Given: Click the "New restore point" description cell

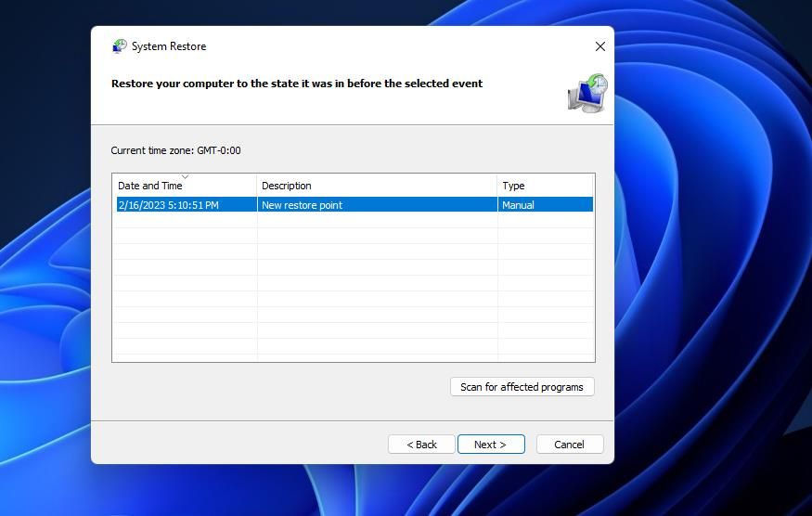Looking at the screenshot, I should 303,205.
